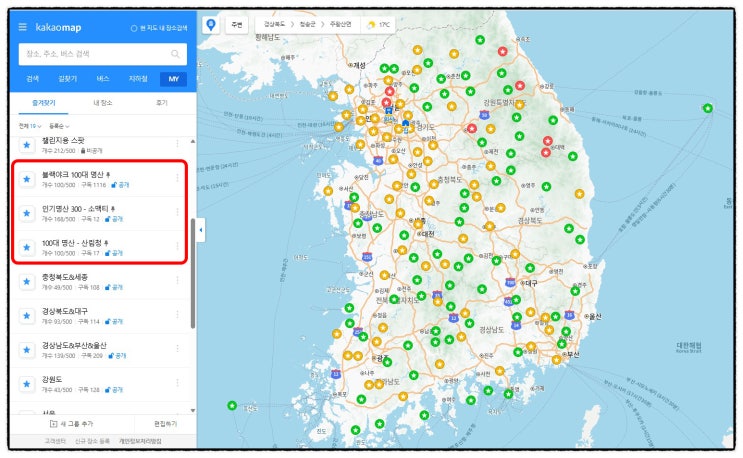This screenshot has width=743, height=458.
Task: Open the 신규 장소 등록 footer link
Action: pos(92,441)
